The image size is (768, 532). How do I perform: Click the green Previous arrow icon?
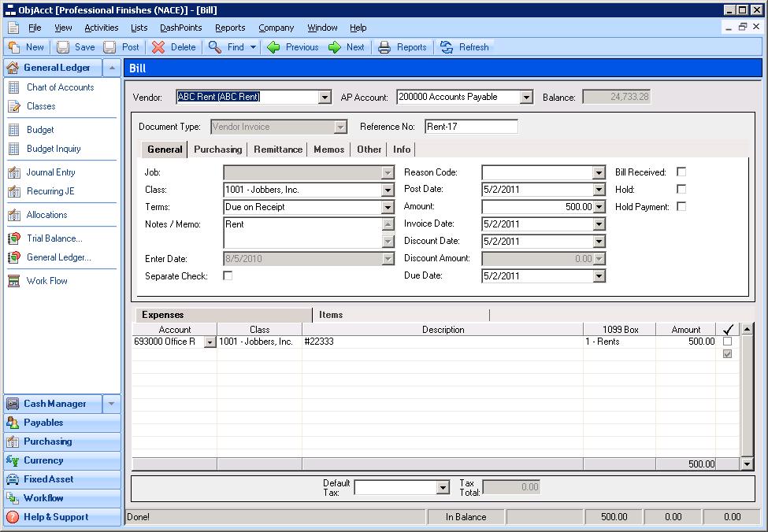click(273, 47)
